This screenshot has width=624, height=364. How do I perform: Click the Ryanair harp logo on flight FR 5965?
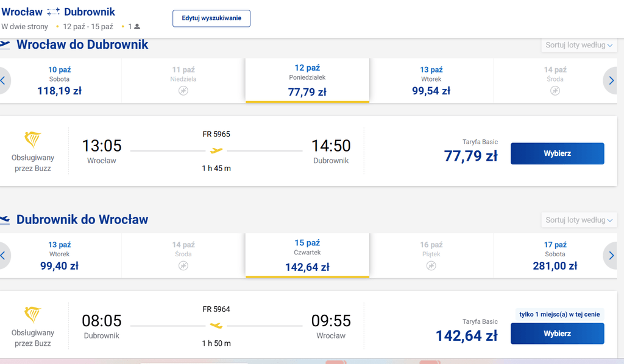(33, 139)
